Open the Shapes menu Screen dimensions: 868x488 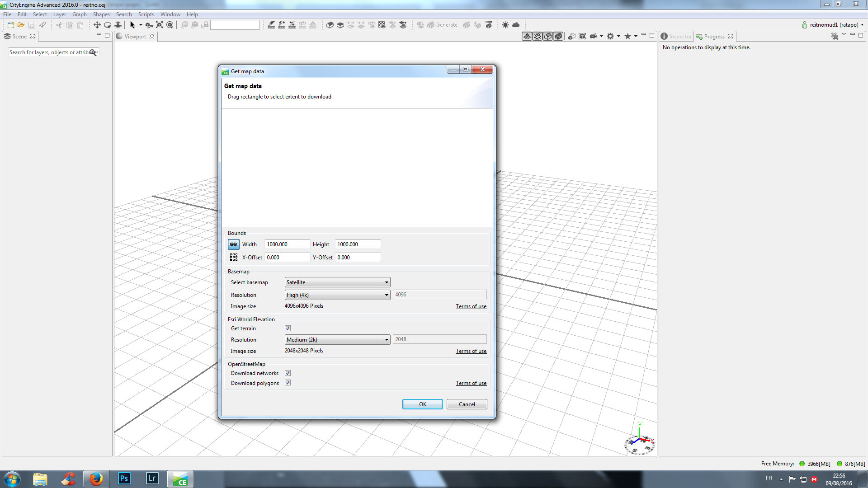click(x=101, y=14)
